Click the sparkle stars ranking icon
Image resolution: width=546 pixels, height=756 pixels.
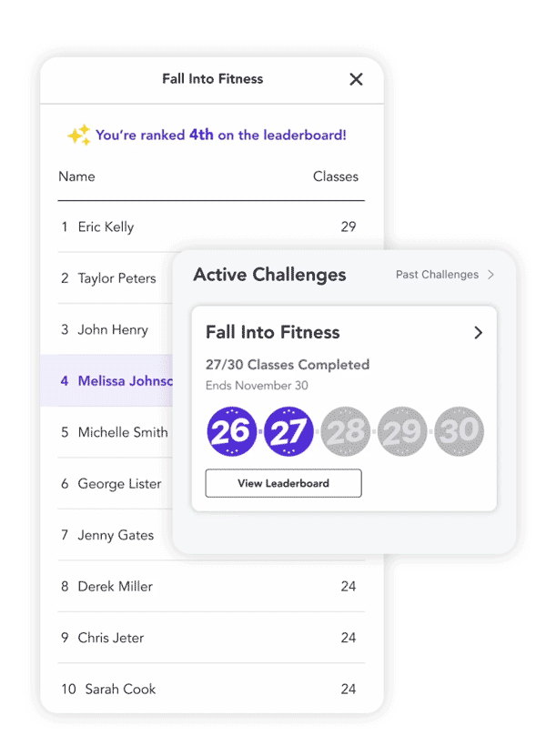(79, 135)
